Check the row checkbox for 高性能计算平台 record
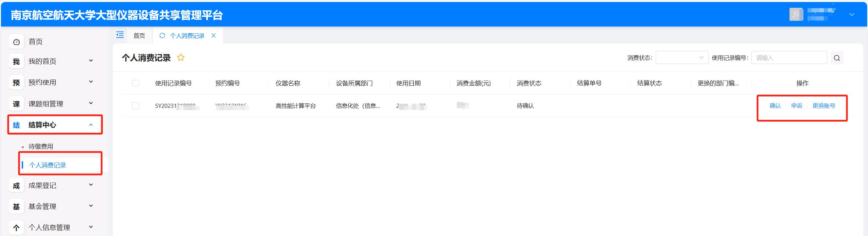Viewport: 868px width, 236px height. point(136,106)
